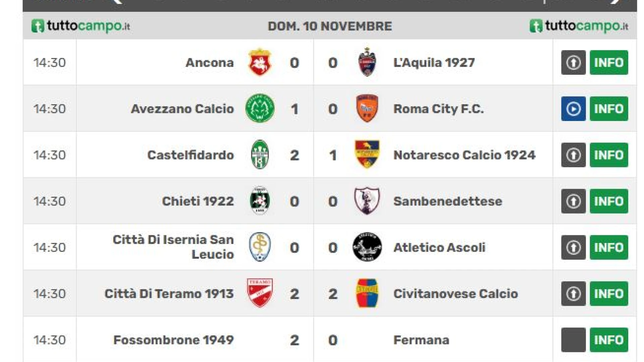Click the Roma City F.C. orange crest
This screenshot has height=362, width=644.
(x=367, y=108)
